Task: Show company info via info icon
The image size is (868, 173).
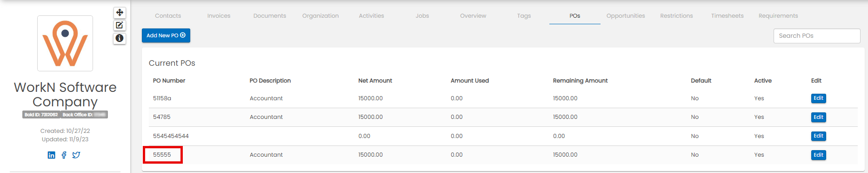Action: 120,38
